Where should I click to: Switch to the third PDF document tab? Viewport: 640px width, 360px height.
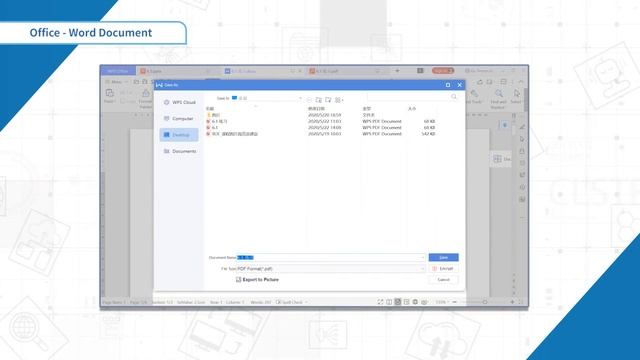347,71
